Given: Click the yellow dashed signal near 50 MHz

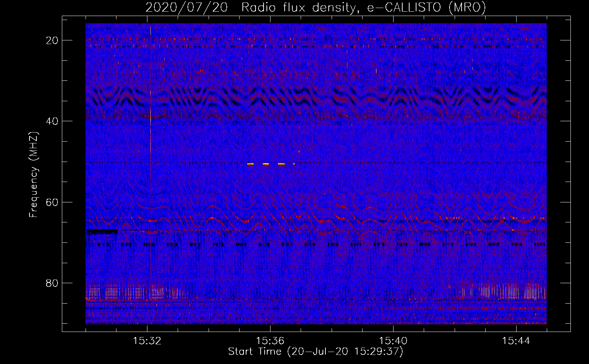Looking at the screenshot, I should 271,164.
